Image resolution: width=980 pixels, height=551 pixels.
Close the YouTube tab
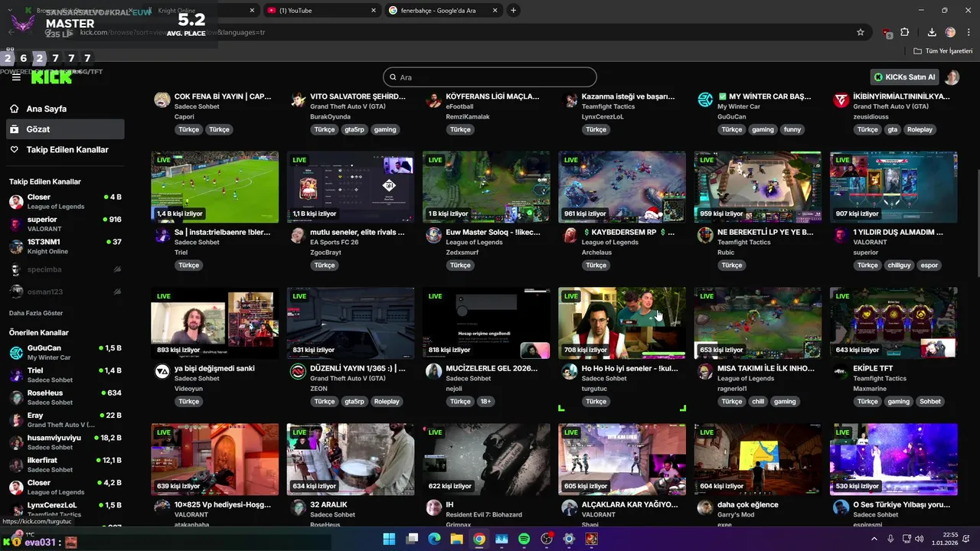pyautogui.click(x=373, y=10)
